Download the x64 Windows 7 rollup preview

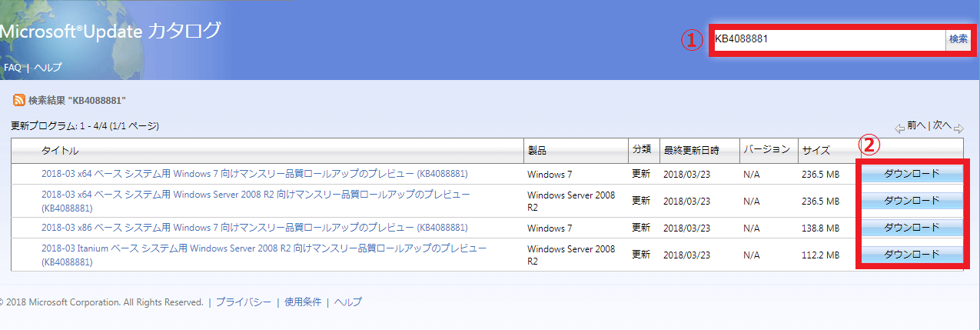(x=912, y=174)
